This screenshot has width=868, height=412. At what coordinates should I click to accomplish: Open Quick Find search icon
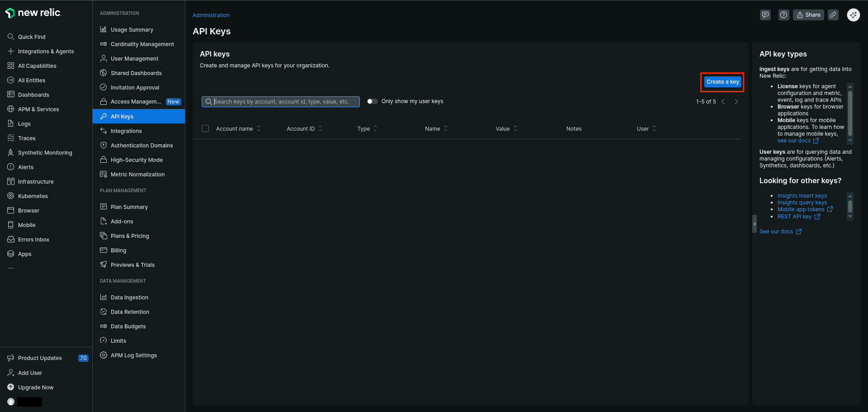[x=11, y=37]
